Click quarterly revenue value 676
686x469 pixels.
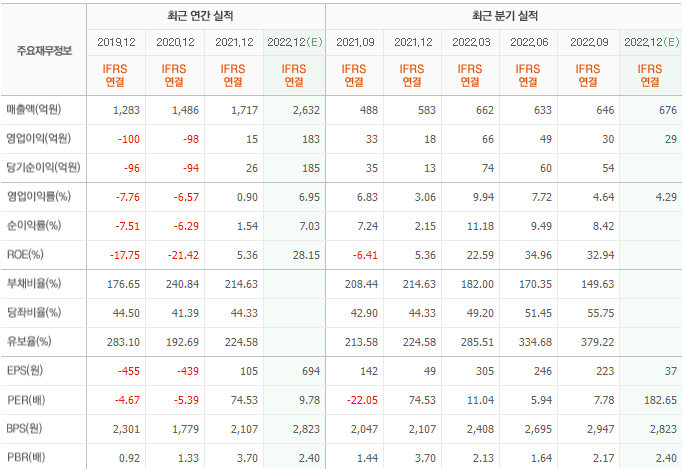668,110
